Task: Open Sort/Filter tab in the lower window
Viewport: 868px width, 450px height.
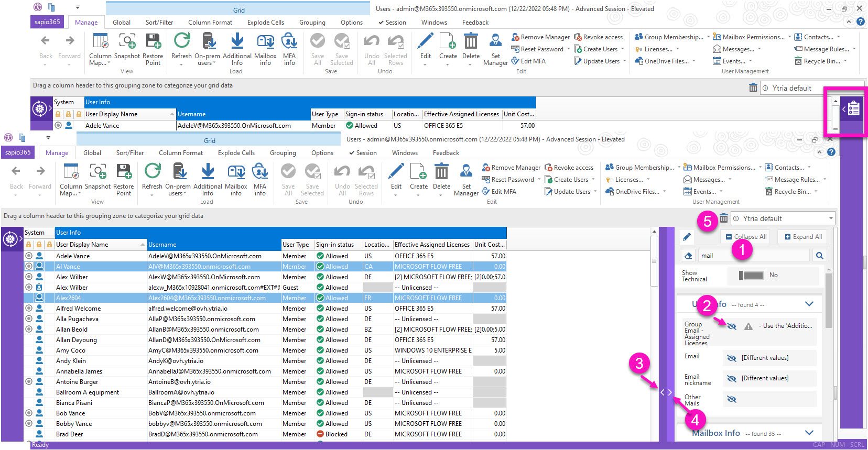Action: click(130, 153)
